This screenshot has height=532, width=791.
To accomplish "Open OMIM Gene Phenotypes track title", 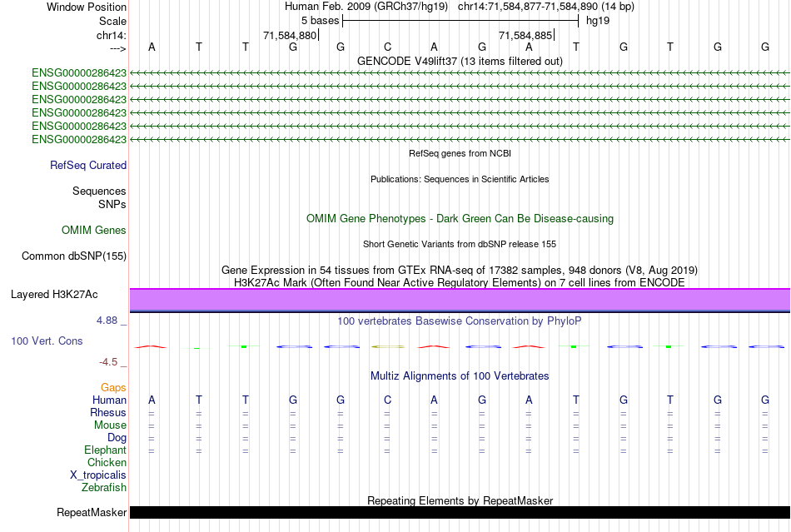I will pos(460,218).
